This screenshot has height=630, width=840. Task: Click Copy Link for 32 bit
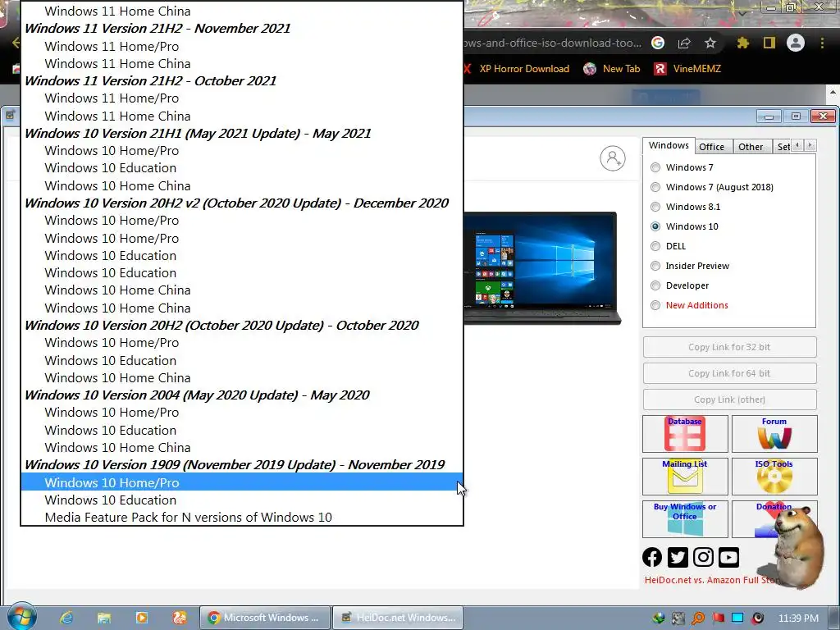click(729, 347)
